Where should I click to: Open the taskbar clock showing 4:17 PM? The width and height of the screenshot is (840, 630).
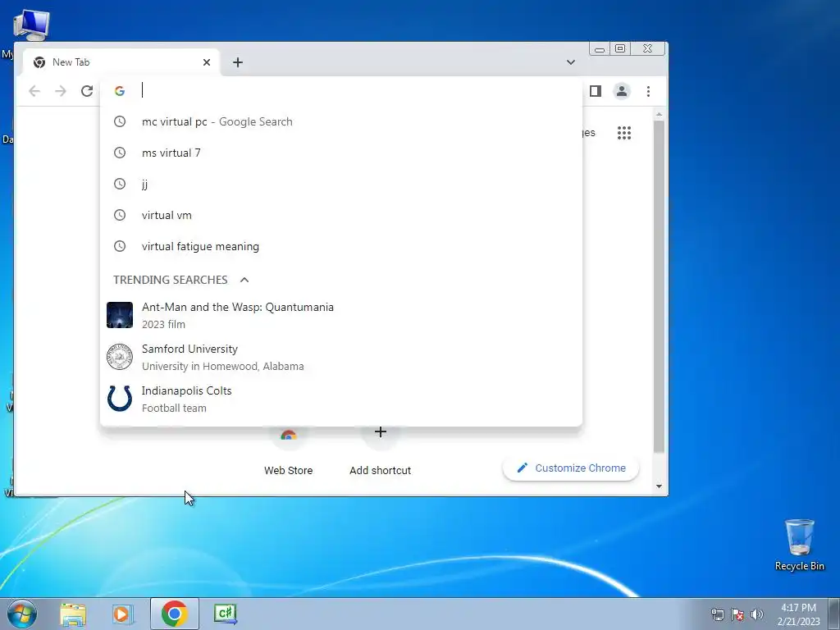point(799,614)
